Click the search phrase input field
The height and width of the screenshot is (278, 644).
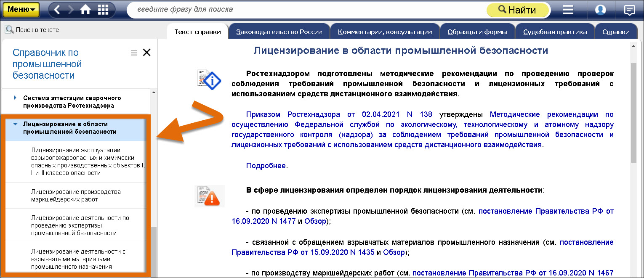pos(303,10)
